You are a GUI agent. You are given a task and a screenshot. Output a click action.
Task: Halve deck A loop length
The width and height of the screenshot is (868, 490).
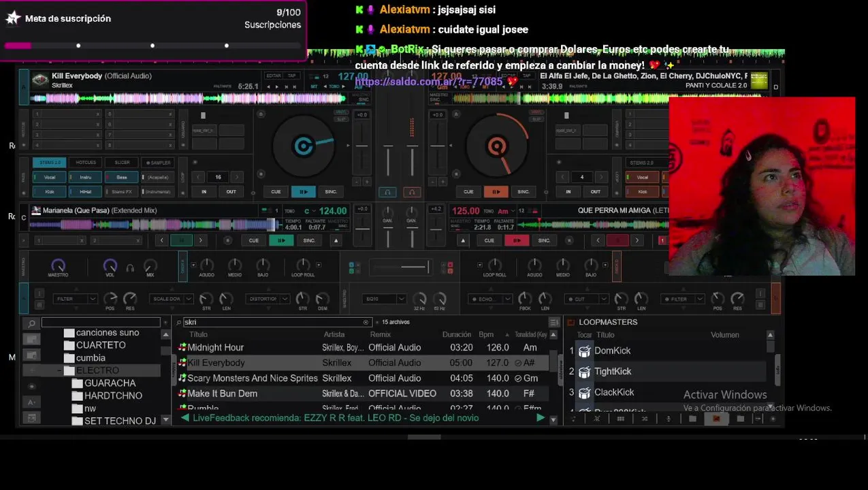(199, 177)
